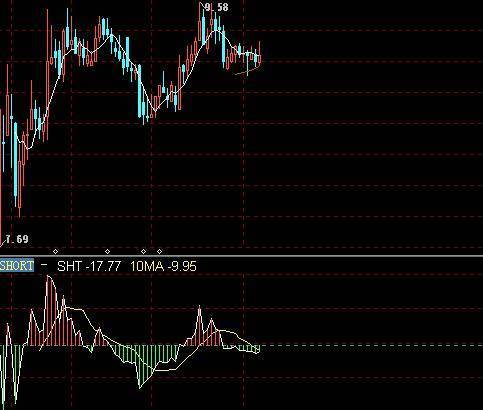Click the SHORT indicator name label
This screenshot has height=410, width=483.
pos(17,266)
